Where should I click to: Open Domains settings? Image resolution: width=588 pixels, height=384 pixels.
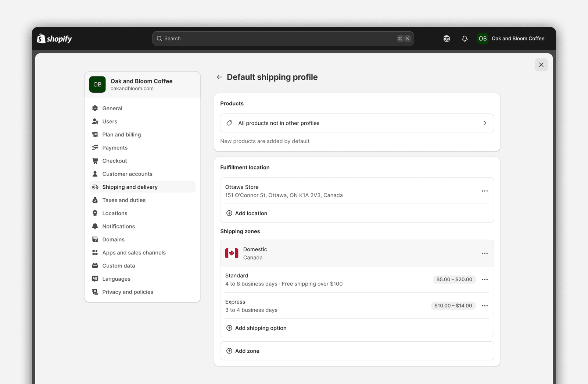(143, 239)
